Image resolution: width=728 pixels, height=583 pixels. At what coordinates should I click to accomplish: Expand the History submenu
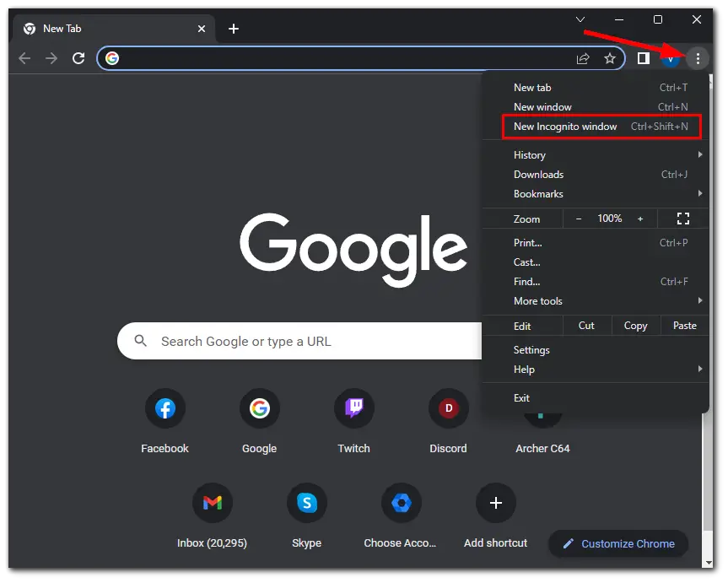point(596,155)
